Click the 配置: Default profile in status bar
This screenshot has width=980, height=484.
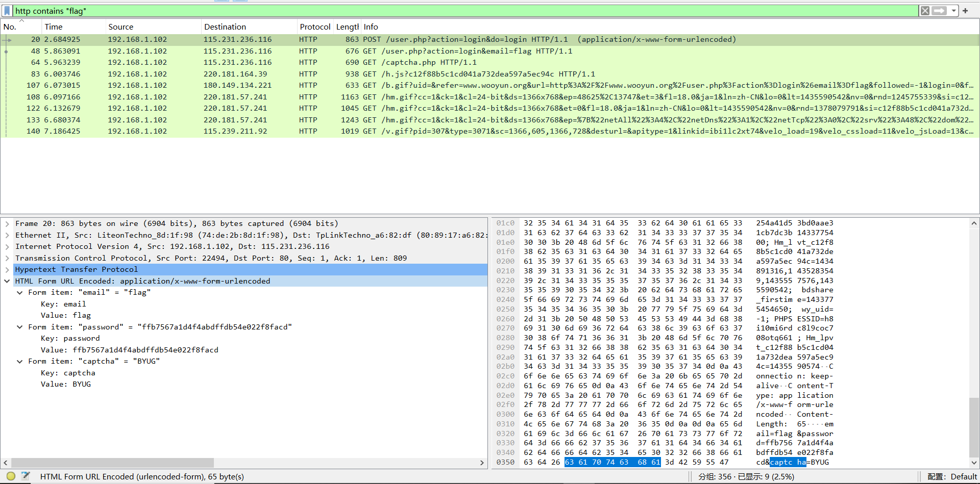[952, 476]
